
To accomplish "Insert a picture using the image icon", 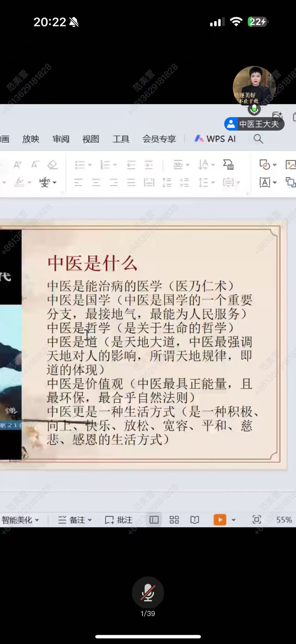I will click(290, 164).
